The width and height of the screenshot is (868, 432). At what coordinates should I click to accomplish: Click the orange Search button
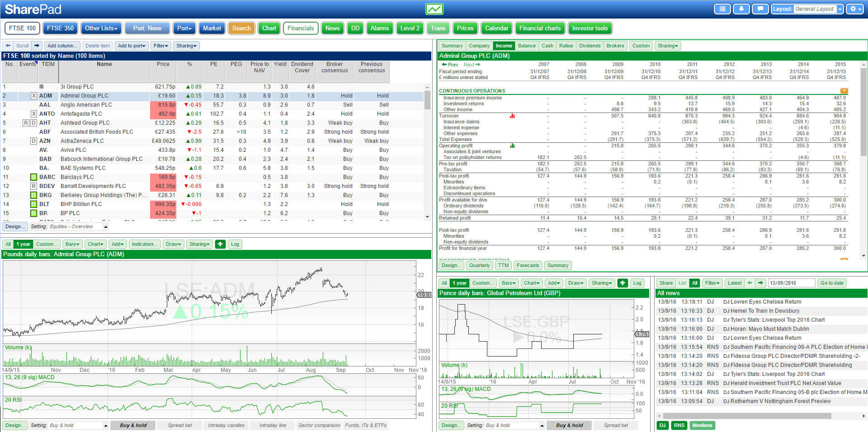pyautogui.click(x=241, y=28)
